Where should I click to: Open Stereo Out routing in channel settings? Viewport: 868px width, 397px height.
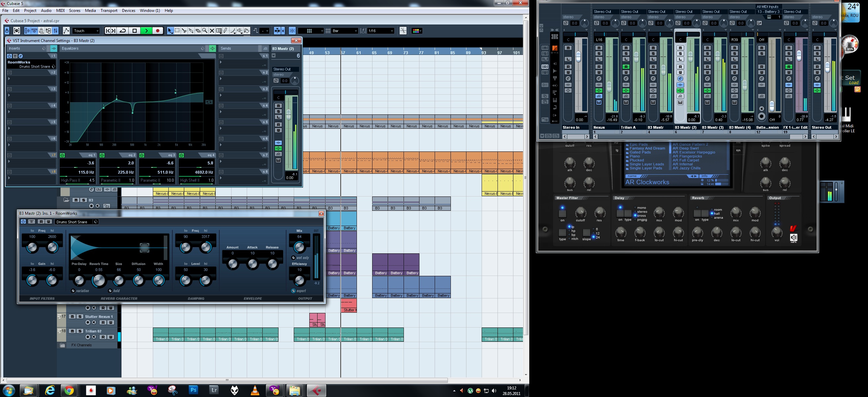pyautogui.click(x=285, y=69)
